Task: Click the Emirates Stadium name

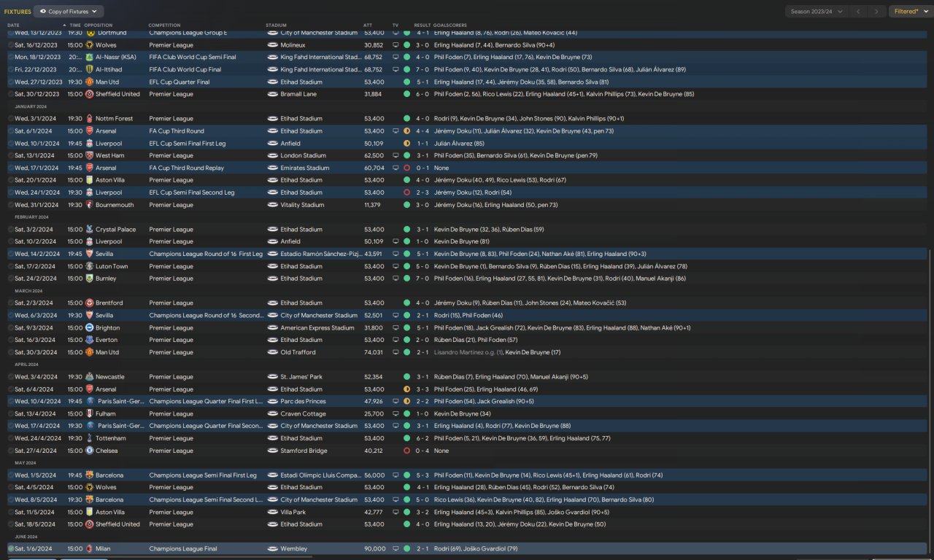Action: click(x=305, y=168)
